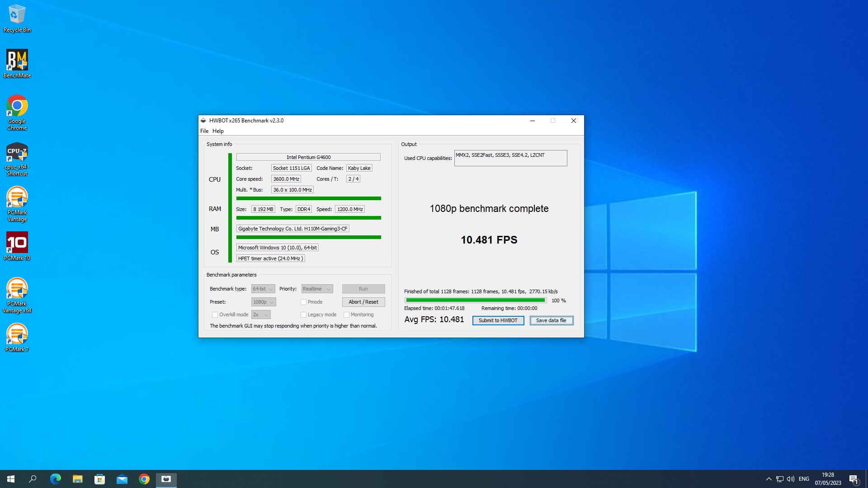Open the notification center icon
868x488 pixels.
click(854, 479)
